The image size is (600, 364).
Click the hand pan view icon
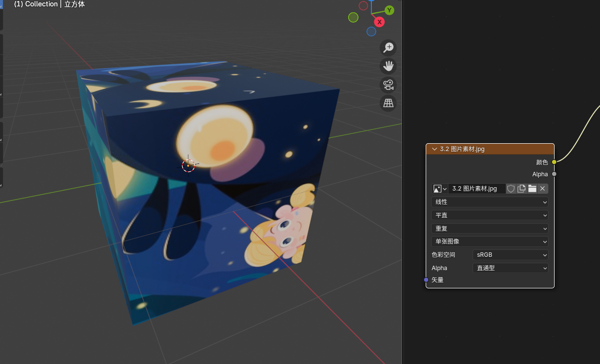pyautogui.click(x=388, y=66)
